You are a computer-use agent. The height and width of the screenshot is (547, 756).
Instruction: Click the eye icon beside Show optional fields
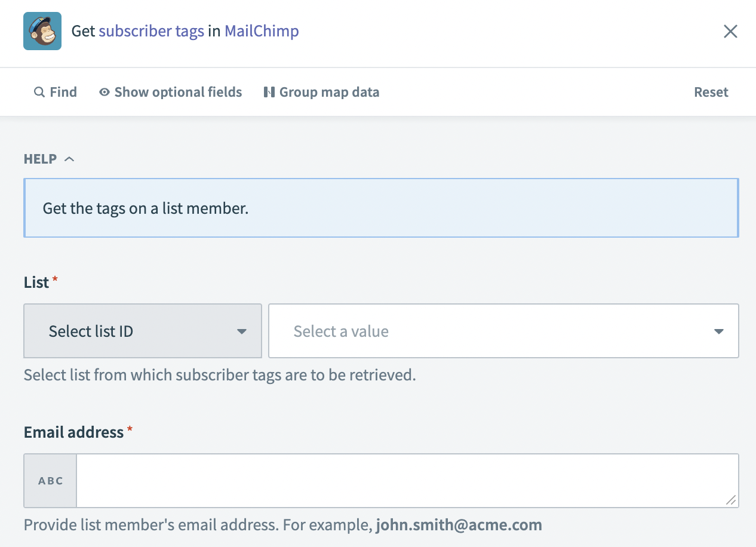pyautogui.click(x=104, y=92)
